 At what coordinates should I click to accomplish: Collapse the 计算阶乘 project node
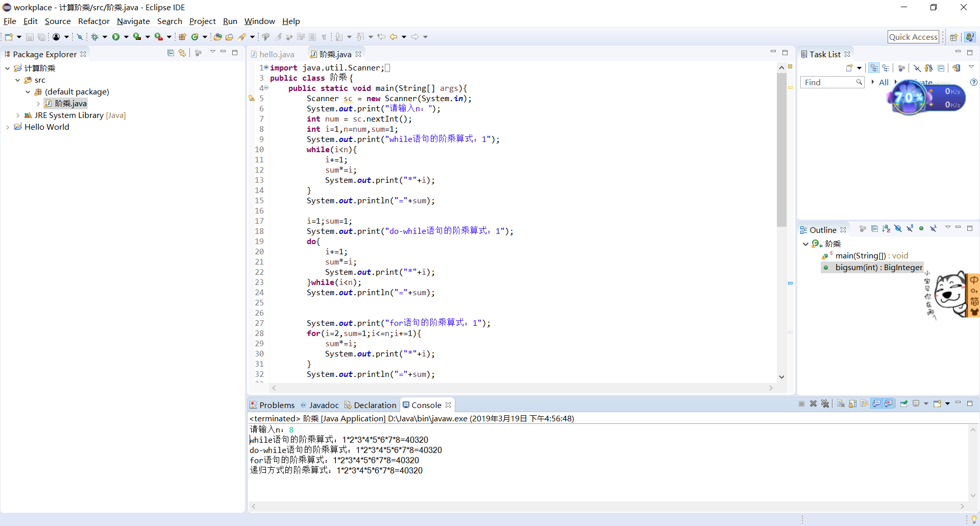(8, 68)
